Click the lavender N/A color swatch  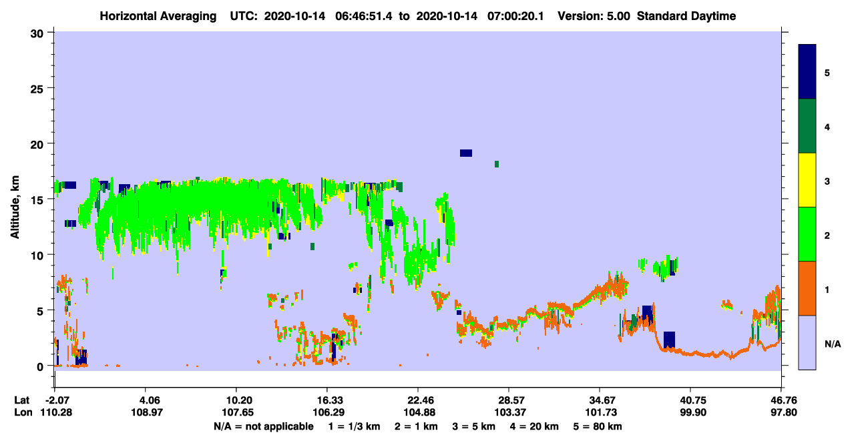(x=807, y=342)
